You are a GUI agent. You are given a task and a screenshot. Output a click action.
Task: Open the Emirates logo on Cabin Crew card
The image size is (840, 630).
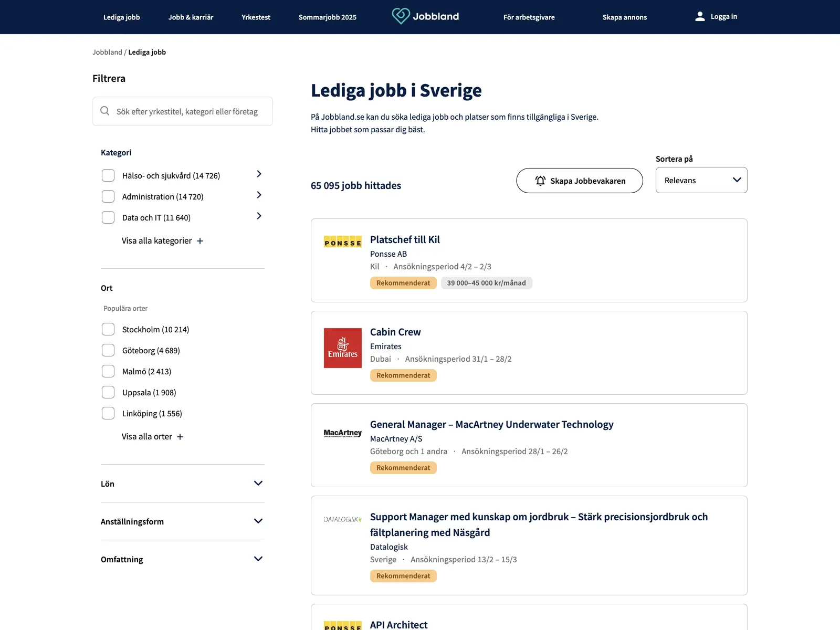click(343, 348)
